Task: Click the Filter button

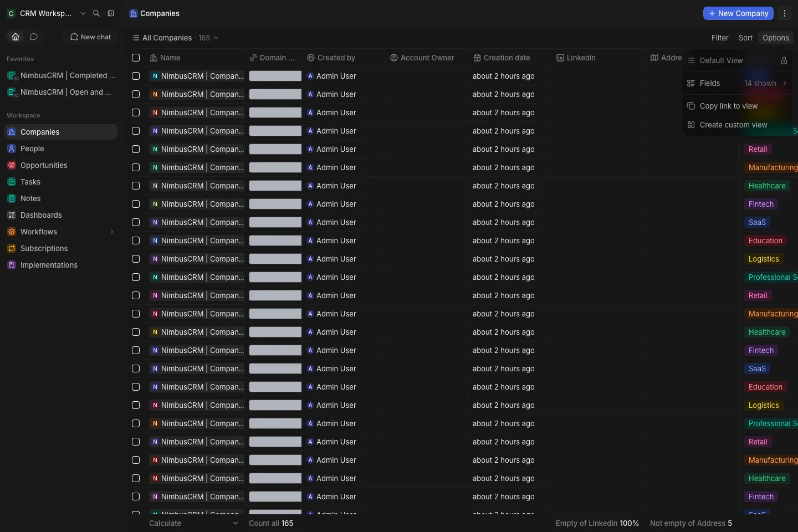Action: pos(720,38)
